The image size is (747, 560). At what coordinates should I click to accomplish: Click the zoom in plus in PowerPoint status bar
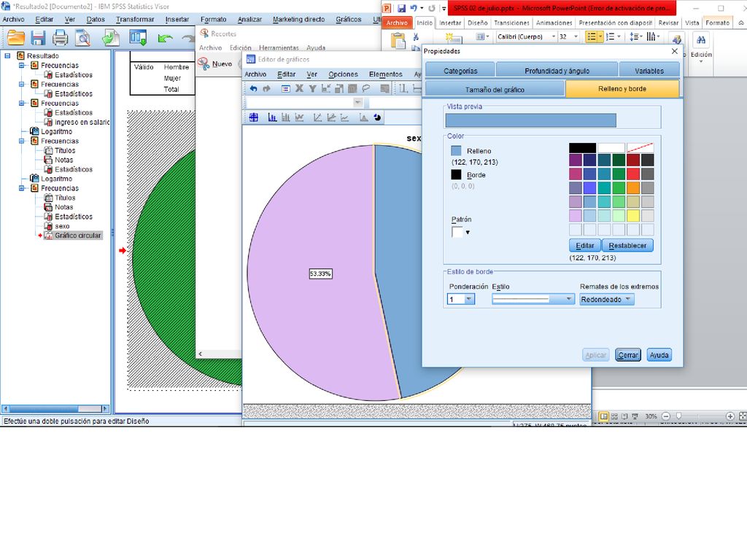pos(729,416)
